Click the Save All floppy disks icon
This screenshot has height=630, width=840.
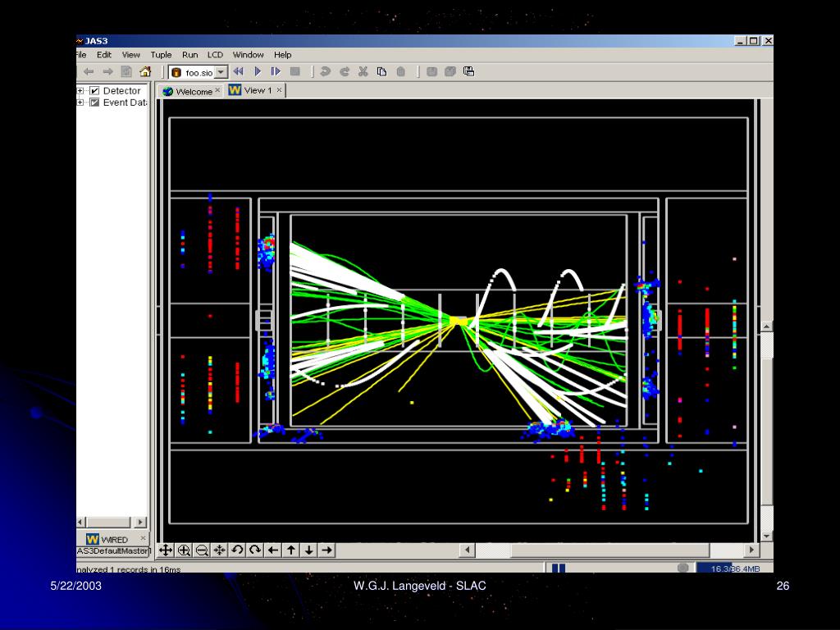click(468, 71)
